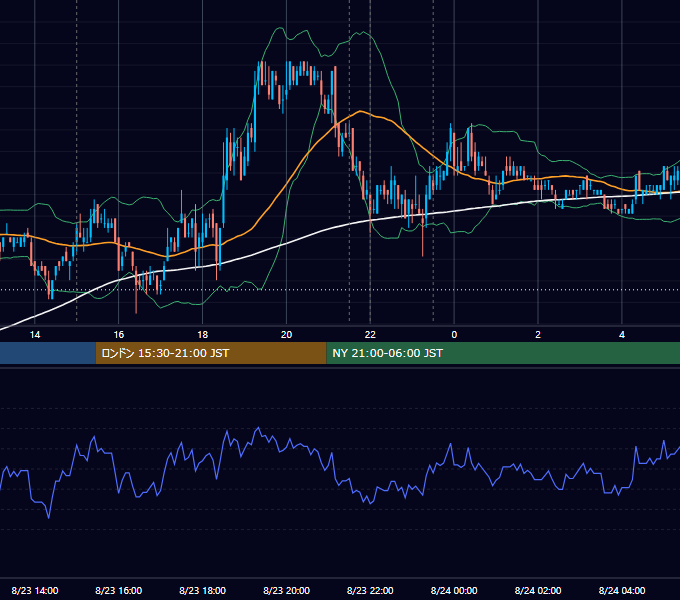The width and height of the screenshot is (680, 600).
Task: Click the orange moving average peak near 22
Action: pyautogui.click(x=360, y=111)
